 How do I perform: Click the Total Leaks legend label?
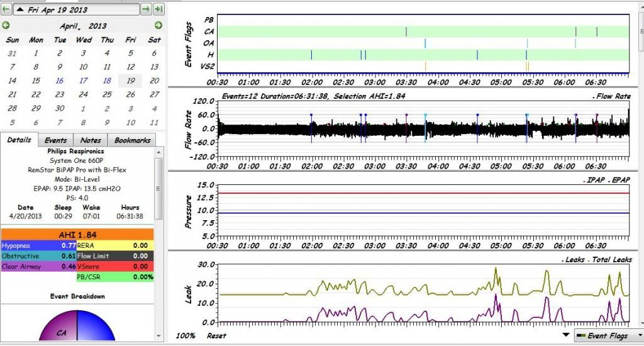pos(611,260)
